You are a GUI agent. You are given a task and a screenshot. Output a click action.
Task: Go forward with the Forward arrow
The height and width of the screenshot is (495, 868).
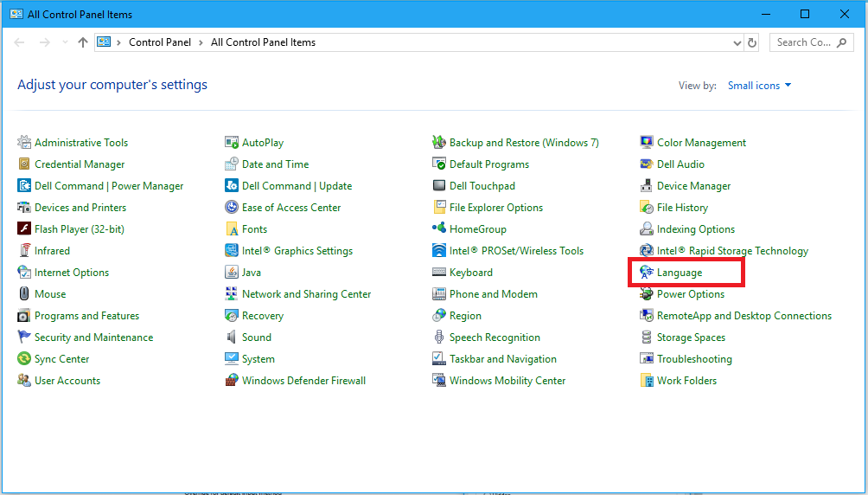pyautogui.click(x=45, y=42)
